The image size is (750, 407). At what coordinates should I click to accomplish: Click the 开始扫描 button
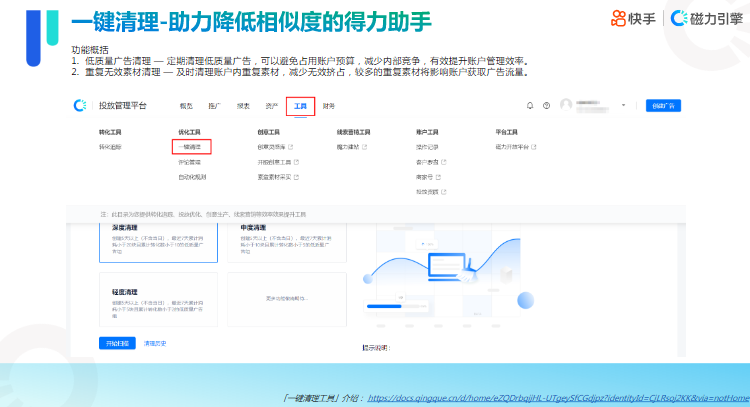coord(117,343)
